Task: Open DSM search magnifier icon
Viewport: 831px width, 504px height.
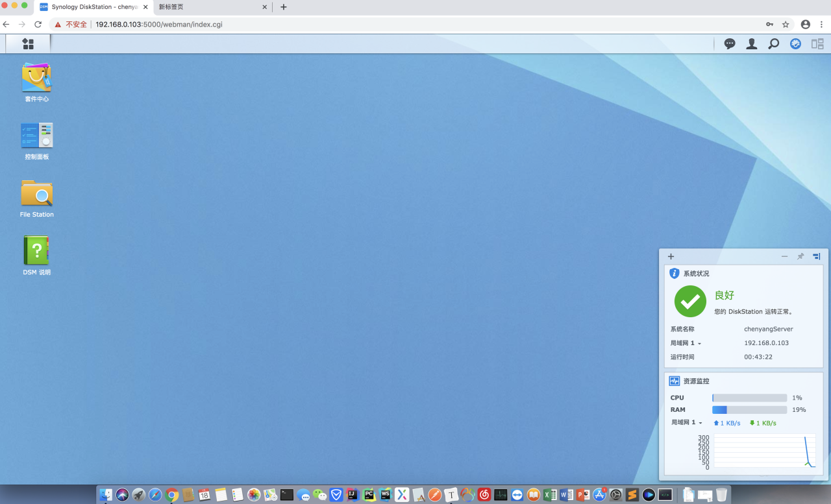Action: pos(773,44)
